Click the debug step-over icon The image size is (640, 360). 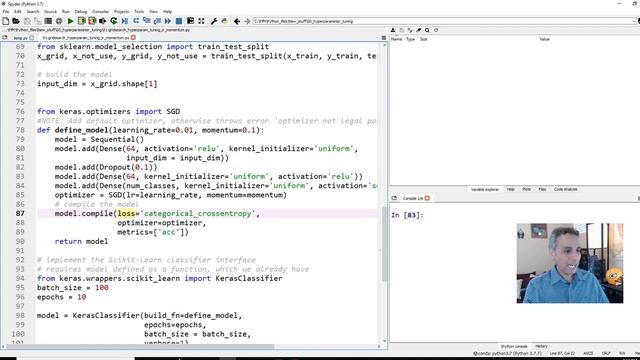point(136,21)
